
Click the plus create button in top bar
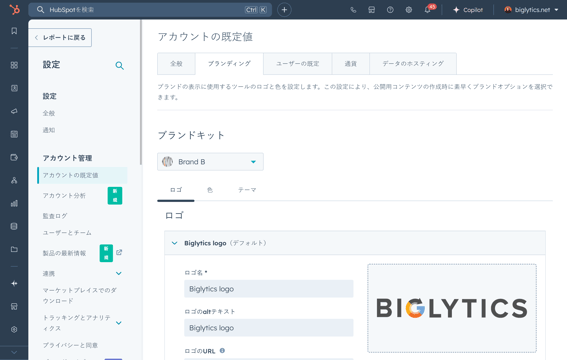pyautogui.click(x=284, y=10)
